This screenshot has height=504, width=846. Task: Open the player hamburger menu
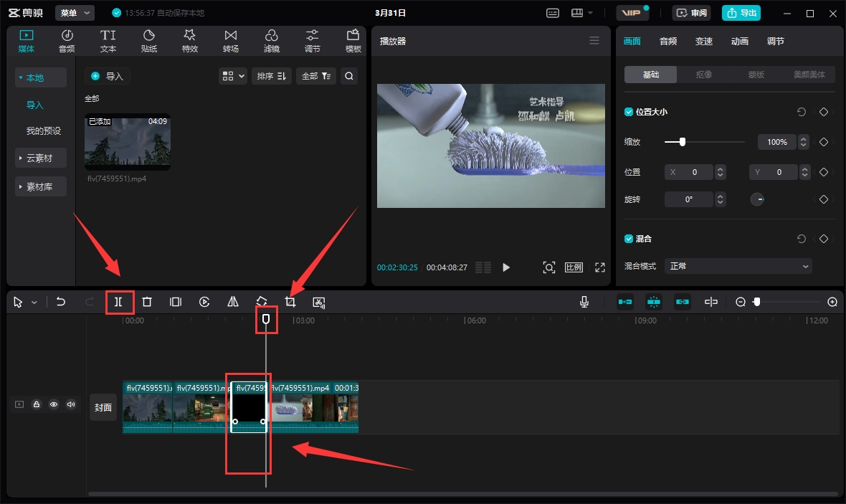[x=594, y=40]
